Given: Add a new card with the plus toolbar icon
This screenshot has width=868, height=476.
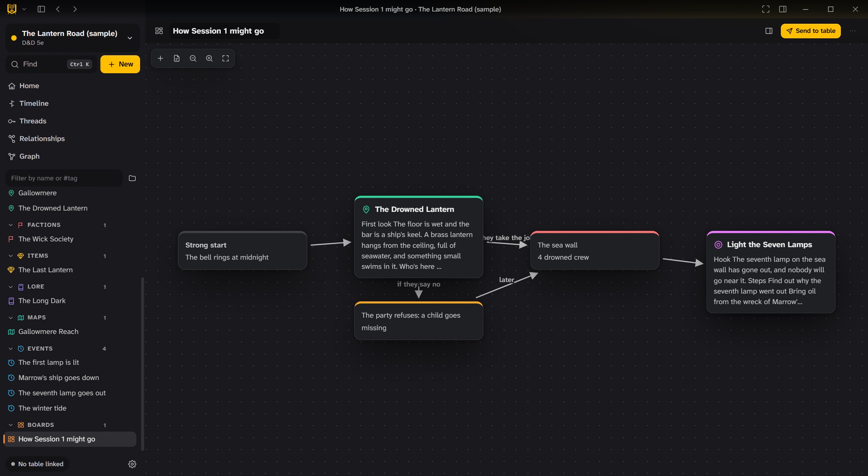Looking at the screenshot, I should coord(160,58).
